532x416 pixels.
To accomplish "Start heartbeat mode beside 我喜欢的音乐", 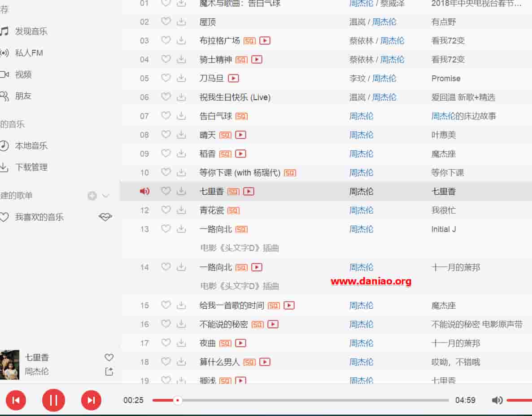I will [105, 217].
